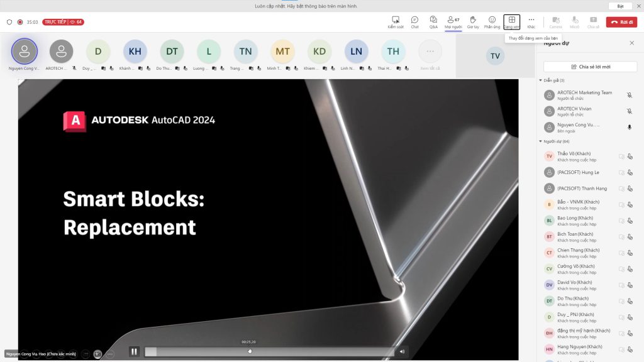Toggle camera for Bao Long (Khách)

621,221
